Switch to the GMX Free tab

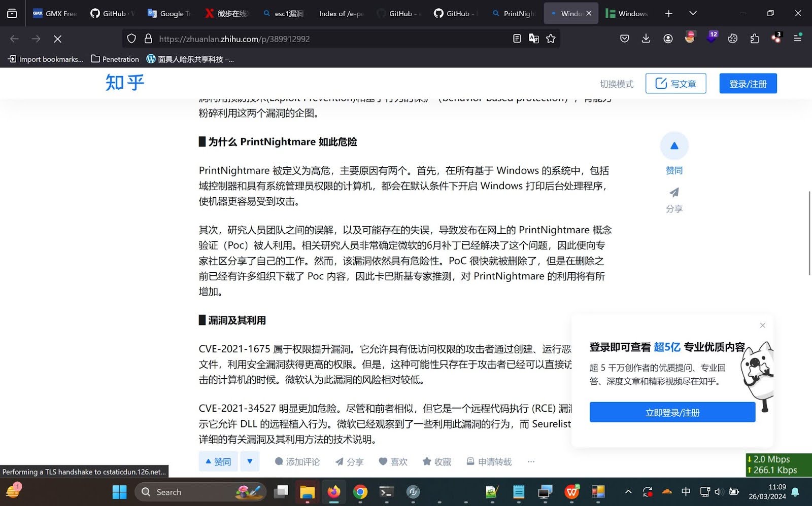[x=55, y=14]
